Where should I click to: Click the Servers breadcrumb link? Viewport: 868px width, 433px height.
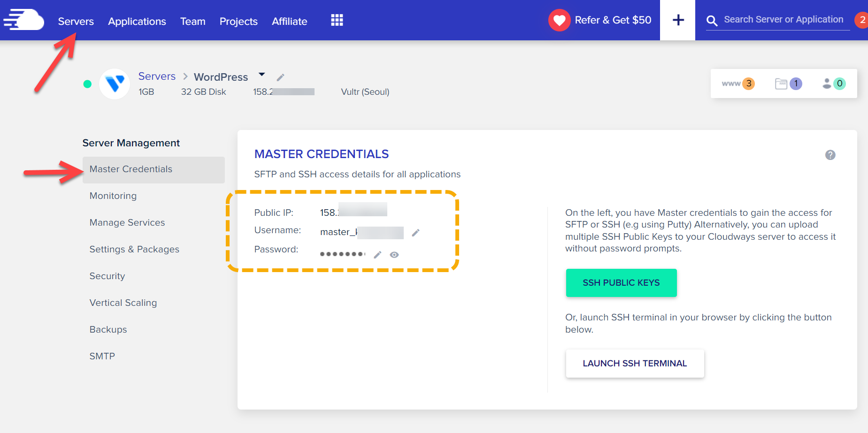[157, 76]
